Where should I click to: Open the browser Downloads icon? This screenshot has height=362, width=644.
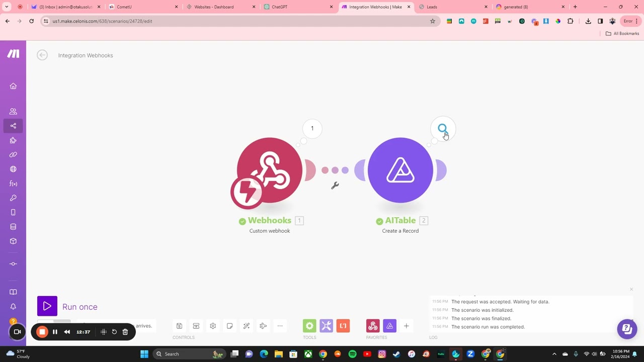point(588,21)
